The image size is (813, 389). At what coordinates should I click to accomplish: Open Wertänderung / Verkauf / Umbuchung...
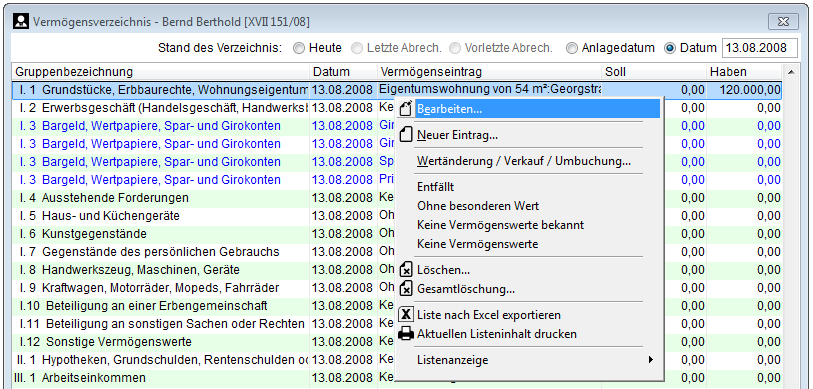[529, 161]
